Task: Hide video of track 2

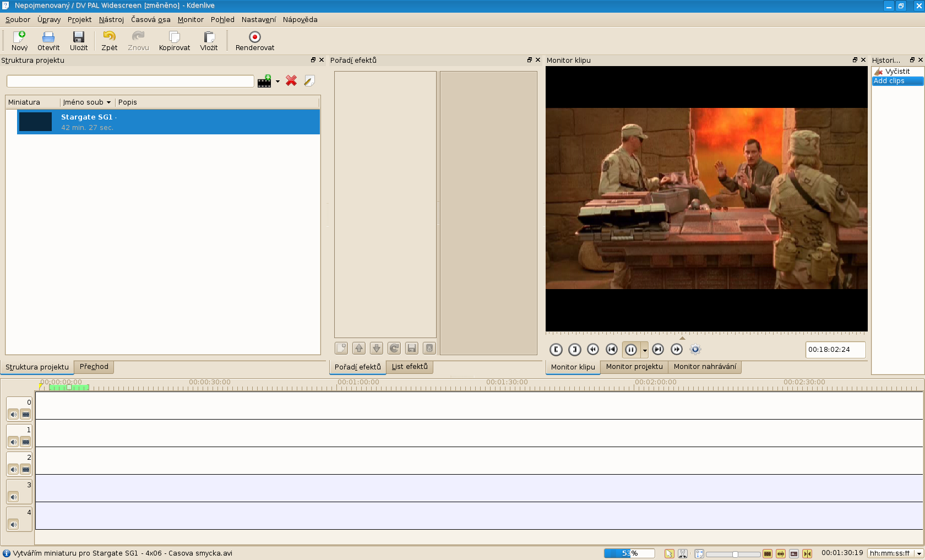Action: click(x=26, y=470)
